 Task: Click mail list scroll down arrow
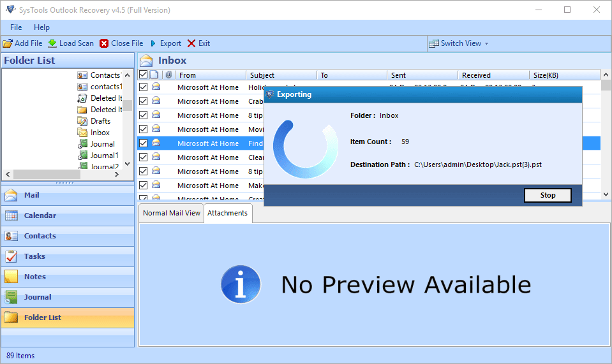(606, 194)
